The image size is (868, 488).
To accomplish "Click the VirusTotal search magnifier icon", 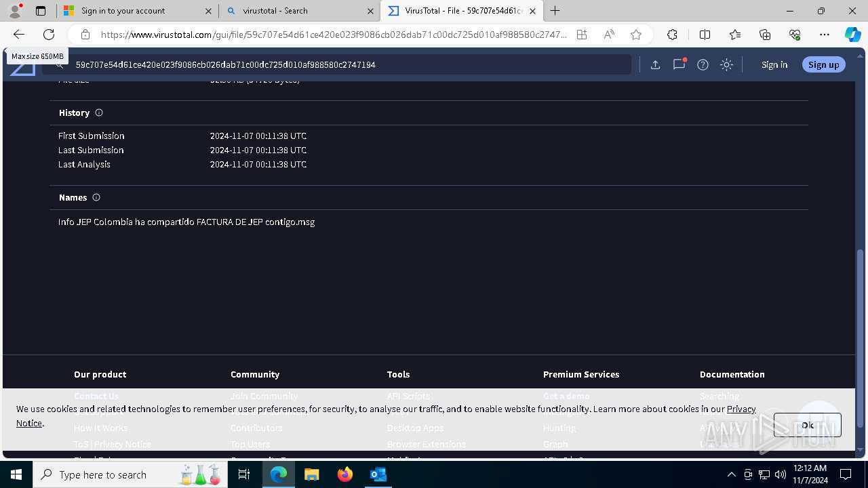I will [x=60, y=64].
